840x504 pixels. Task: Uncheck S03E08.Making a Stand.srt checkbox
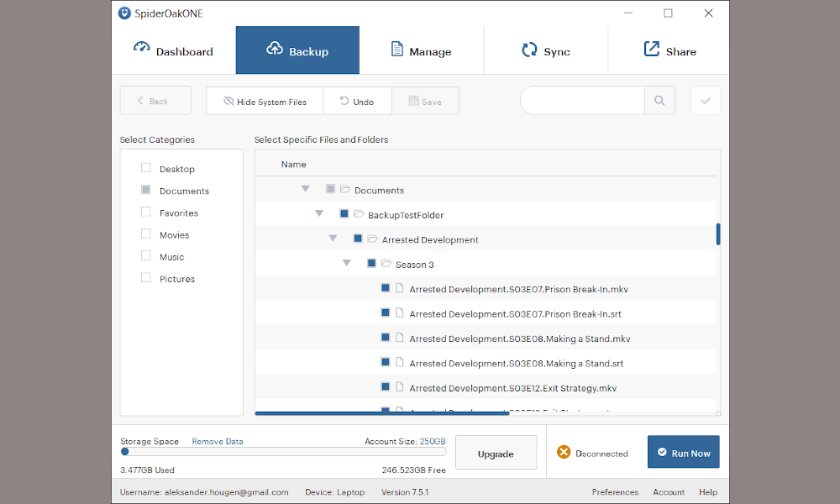(x=386, y=361)
